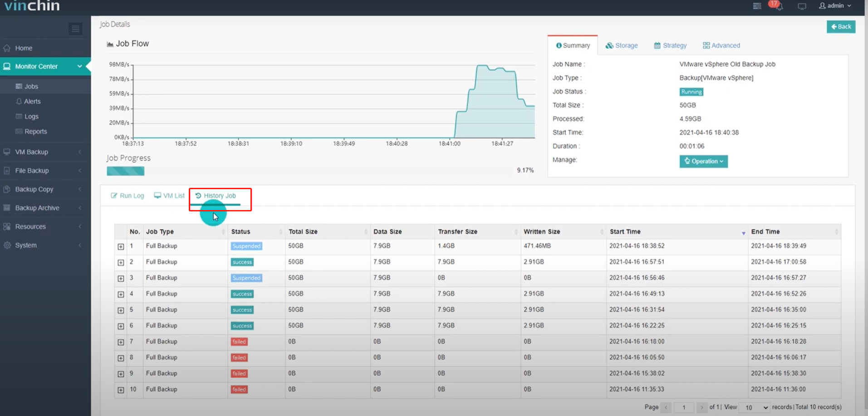Image resolution: width=868 pixels, height=416 pixels.
Task: Switch to the History Job tab
Action: click(216, 196)
